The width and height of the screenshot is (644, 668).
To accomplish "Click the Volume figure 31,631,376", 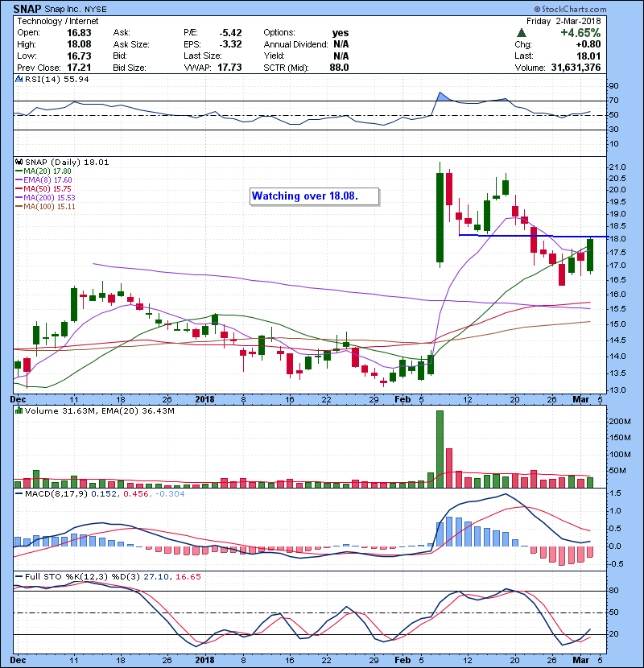I will [576, 68].
